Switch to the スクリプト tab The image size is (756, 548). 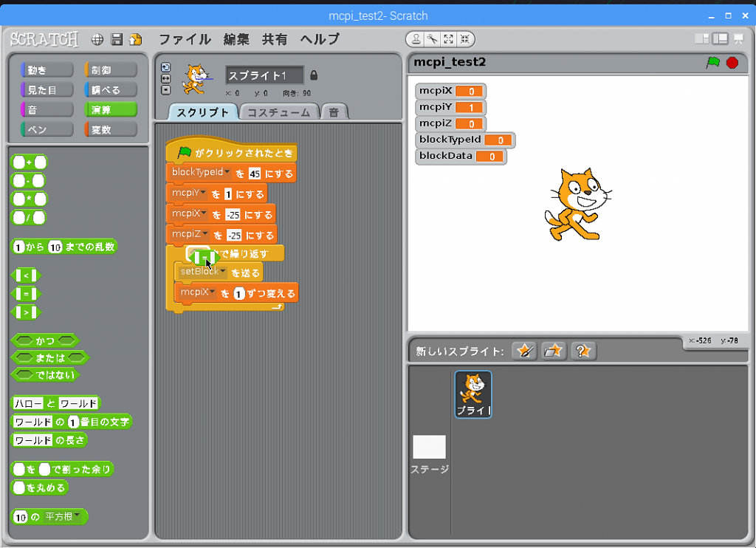203,112
